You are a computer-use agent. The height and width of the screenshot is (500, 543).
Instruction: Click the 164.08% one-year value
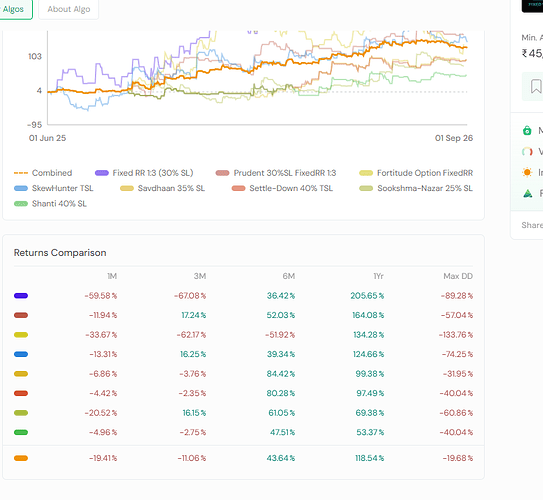coord(368,315)
